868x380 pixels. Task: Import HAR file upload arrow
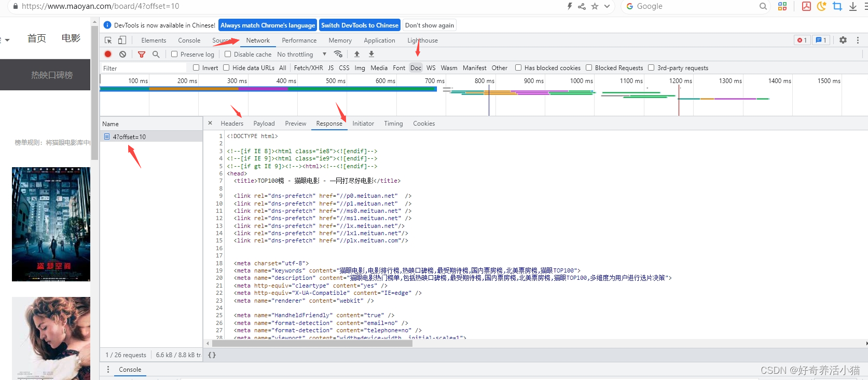[x=357, y=54]
